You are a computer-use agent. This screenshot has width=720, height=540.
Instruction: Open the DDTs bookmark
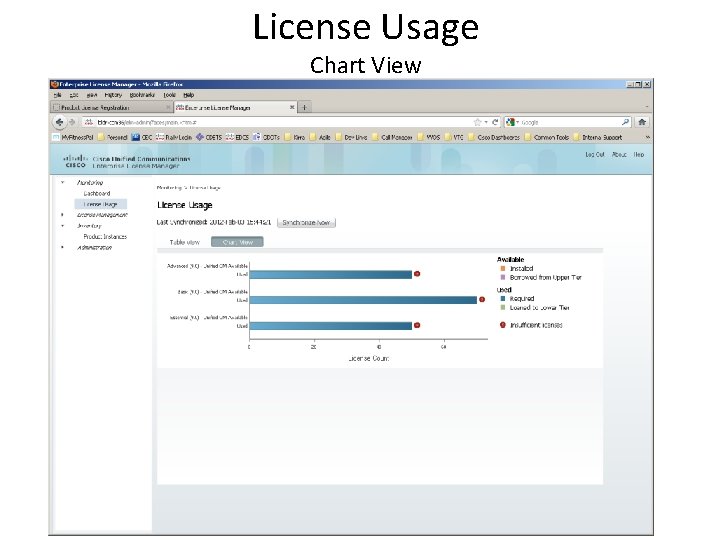[x=266, y=137]
